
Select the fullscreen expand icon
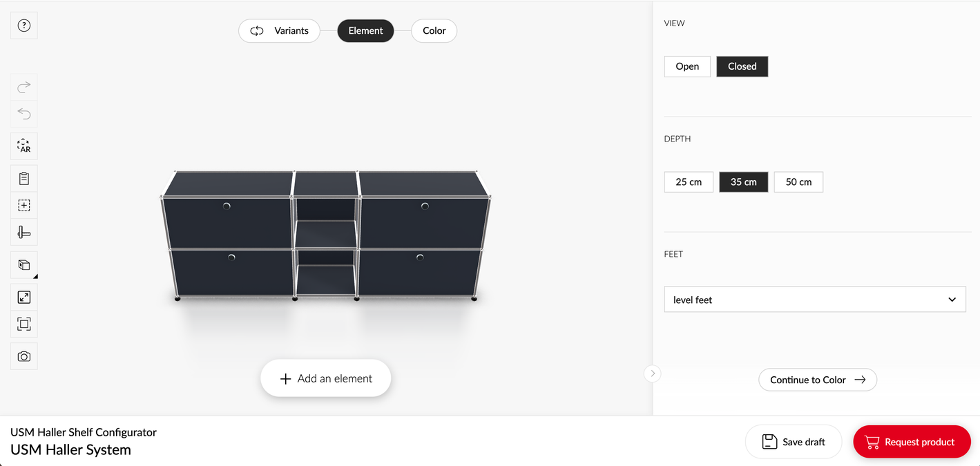(23, 295)
